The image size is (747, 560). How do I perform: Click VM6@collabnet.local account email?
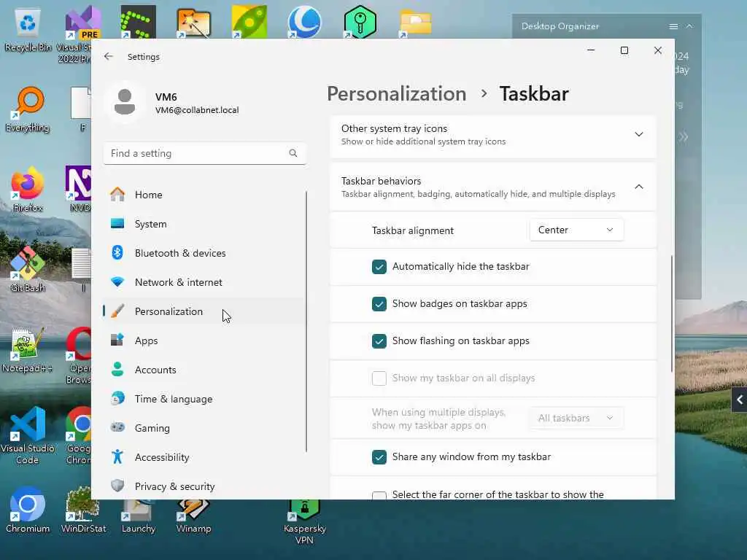point(197,110)
